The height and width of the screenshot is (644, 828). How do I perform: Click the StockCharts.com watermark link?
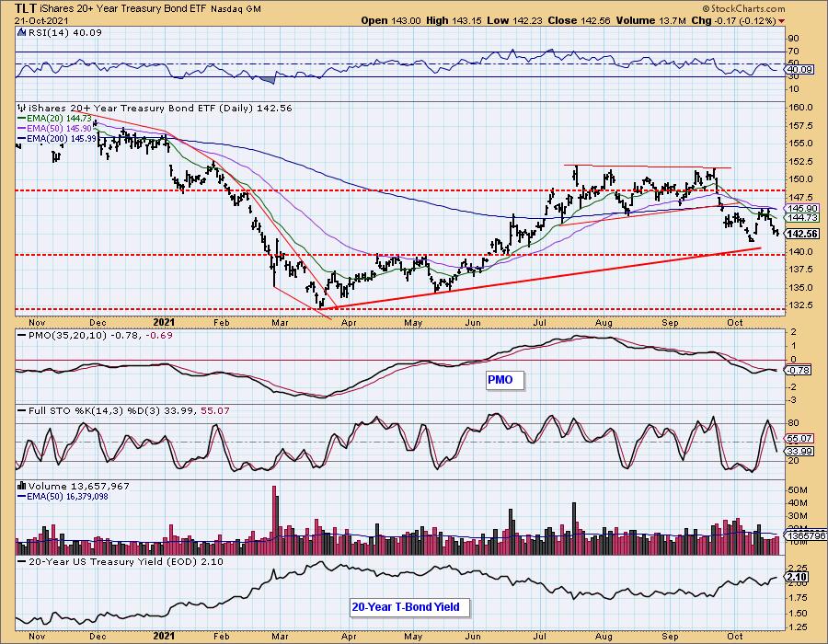tap(743, 8)
